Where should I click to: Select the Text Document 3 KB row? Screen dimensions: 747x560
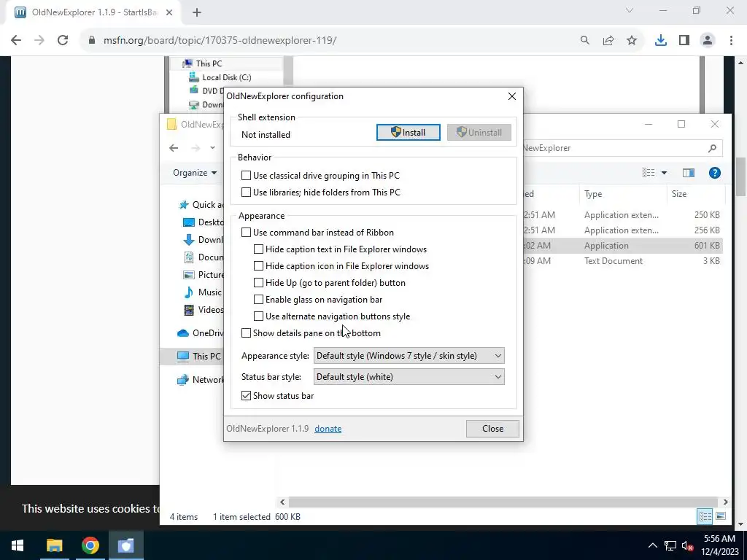point(623,261)
